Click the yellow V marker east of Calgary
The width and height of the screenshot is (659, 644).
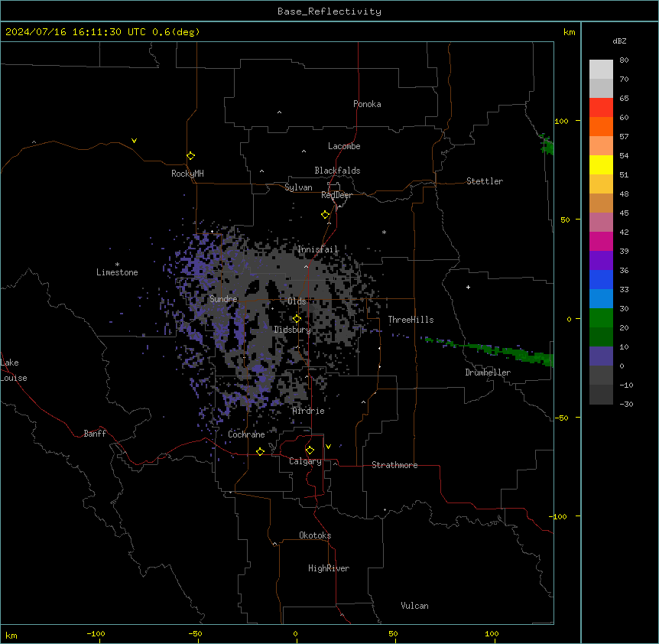(x=328, y=447)
